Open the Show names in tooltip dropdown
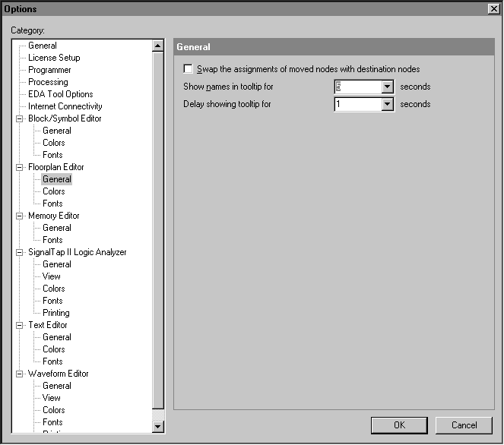504x445 pixels. 387,87
